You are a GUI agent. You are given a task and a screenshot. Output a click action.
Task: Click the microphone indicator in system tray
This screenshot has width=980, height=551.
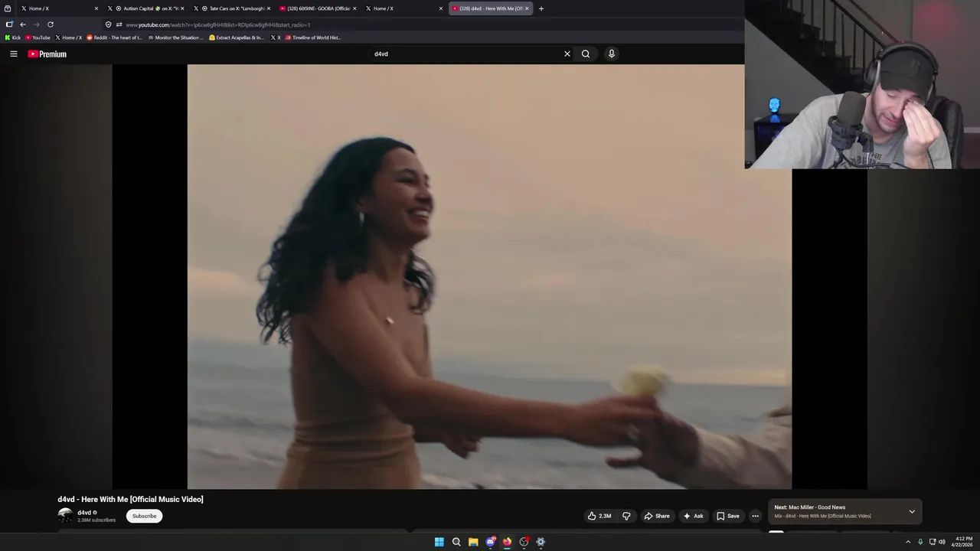point(920,542)
